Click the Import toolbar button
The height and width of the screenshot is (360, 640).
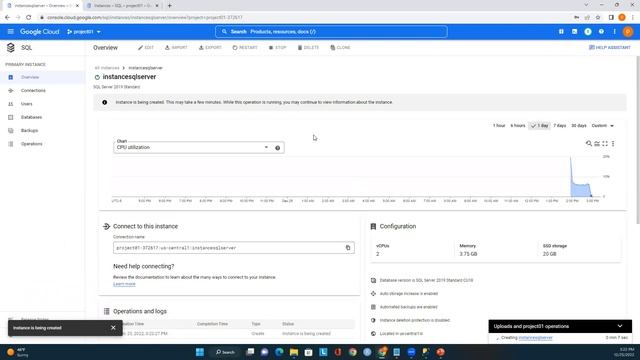click(176, 48)
